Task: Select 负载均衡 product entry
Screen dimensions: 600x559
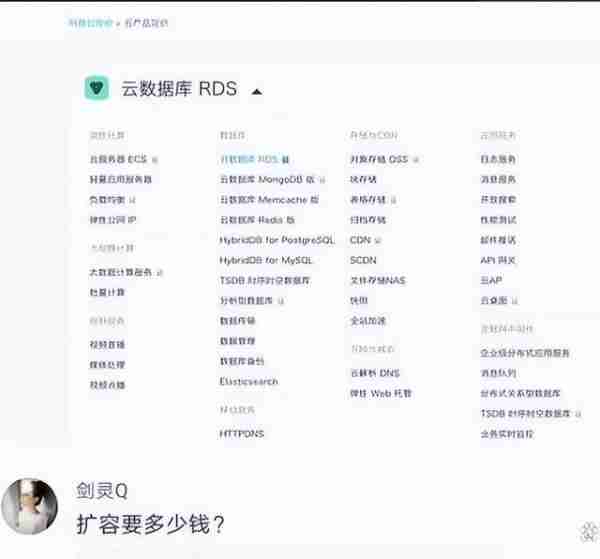Action: [x=108, y=200]
